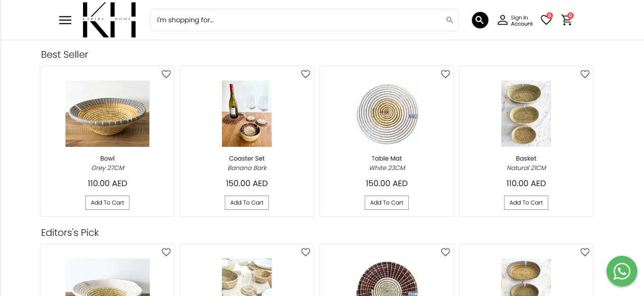Click the Karibu Home logo
This screenshot has width=644, height=296.
point(109,20)
